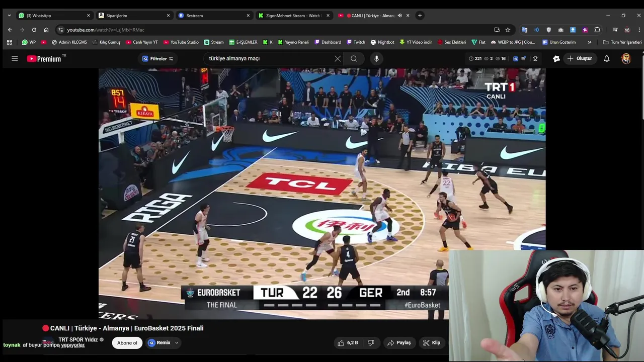Open media control music-note button
644x362 pixels.
615,30
